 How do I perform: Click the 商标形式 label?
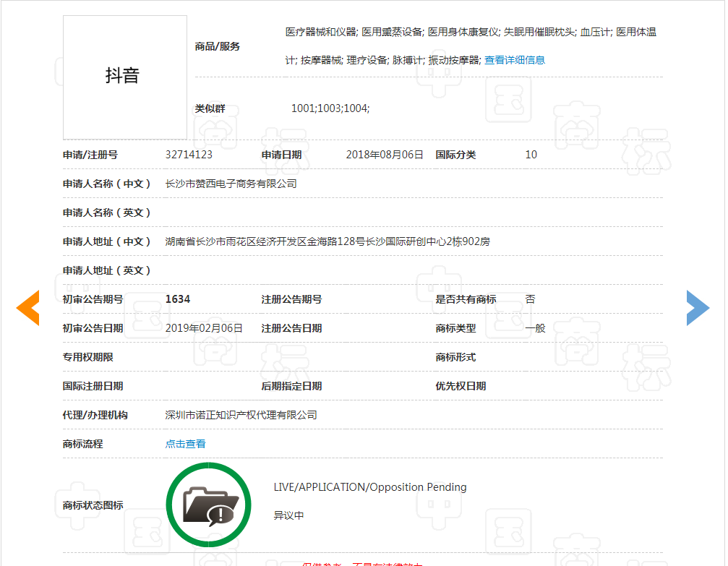[x=455, y=357]
